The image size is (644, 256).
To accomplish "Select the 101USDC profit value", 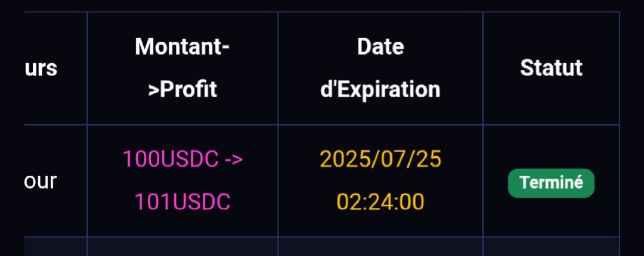I will click(x=182, y=202).
